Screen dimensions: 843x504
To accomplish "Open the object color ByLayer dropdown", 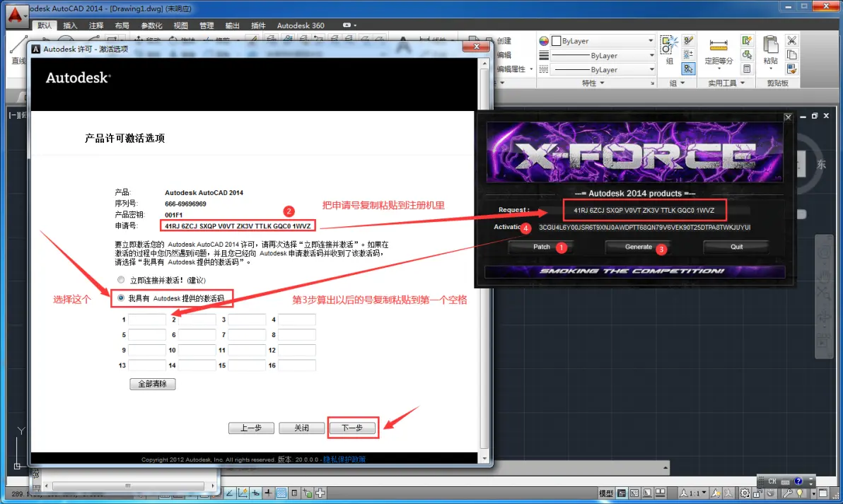I will pyautogui.click(x=651, y=41).
